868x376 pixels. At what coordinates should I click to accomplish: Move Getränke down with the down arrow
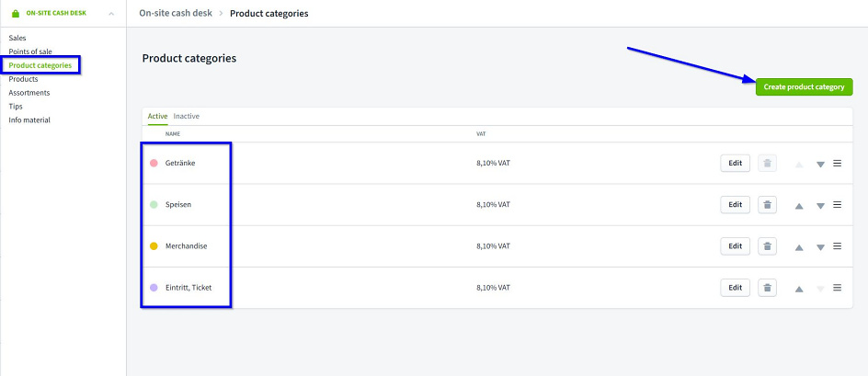(x=820, y=165)
